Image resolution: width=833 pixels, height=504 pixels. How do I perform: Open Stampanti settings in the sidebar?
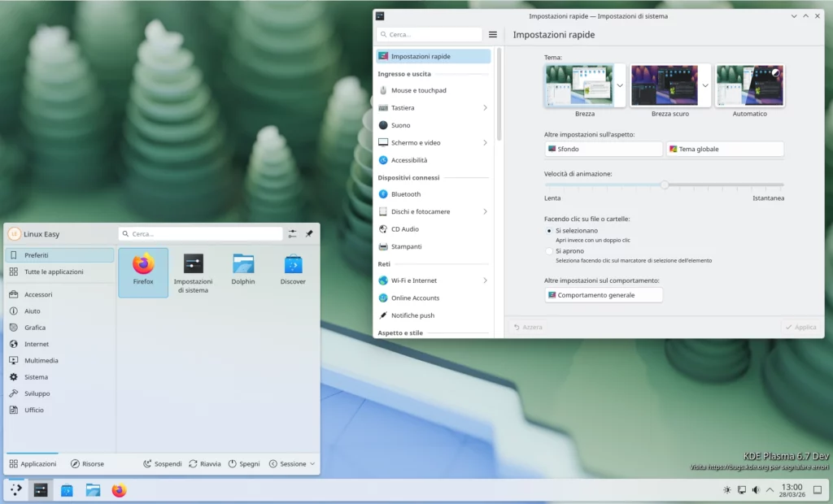pyautogui.click(x=404, y=246)
